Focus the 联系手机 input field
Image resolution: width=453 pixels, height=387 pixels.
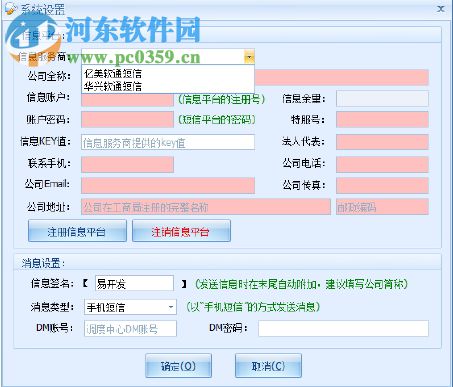tap(127, 164)
